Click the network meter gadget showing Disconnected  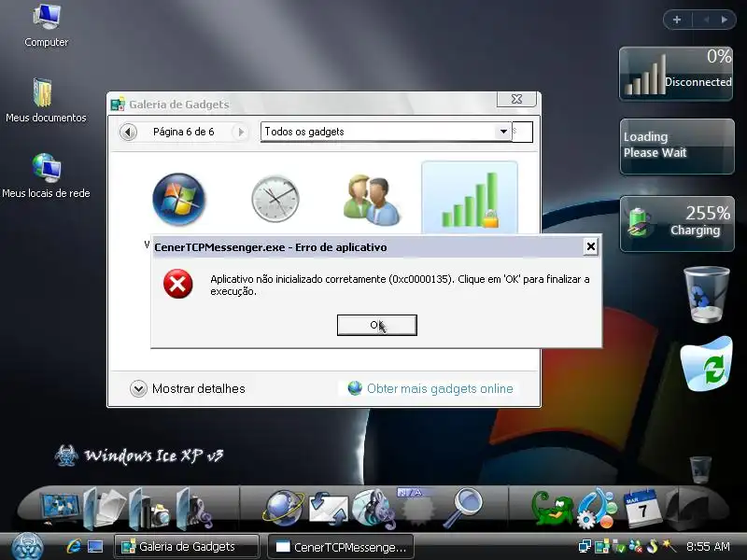pos(676,74)
